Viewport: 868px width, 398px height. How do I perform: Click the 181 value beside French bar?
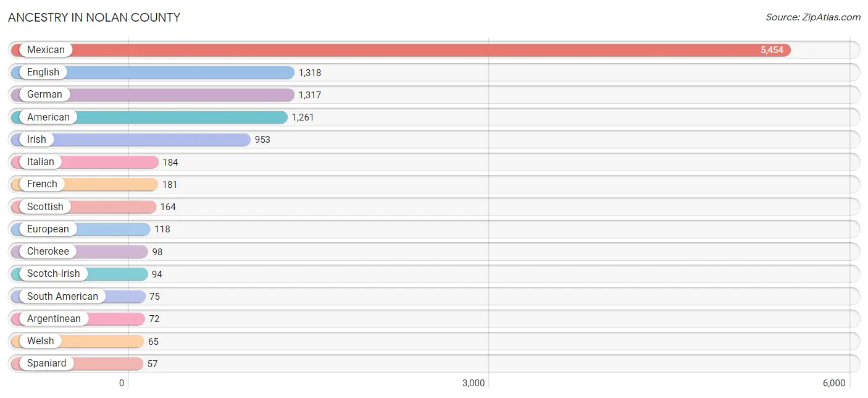[170, 185]
